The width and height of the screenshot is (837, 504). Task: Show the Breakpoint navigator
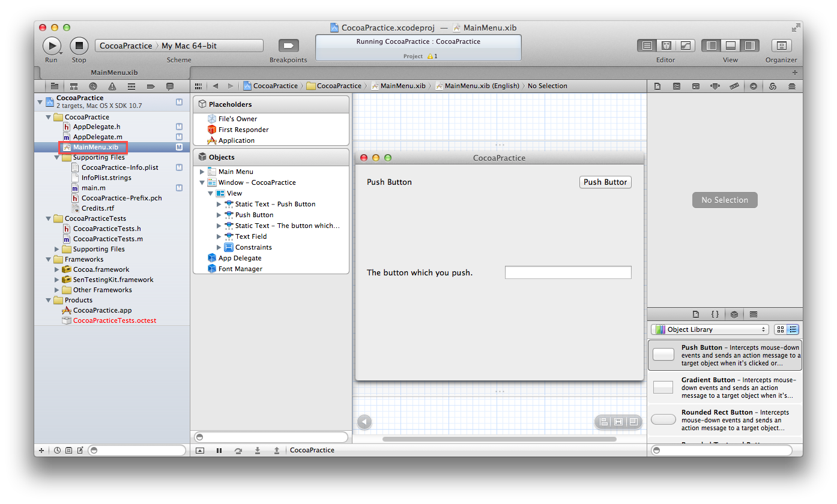point(151,86)
